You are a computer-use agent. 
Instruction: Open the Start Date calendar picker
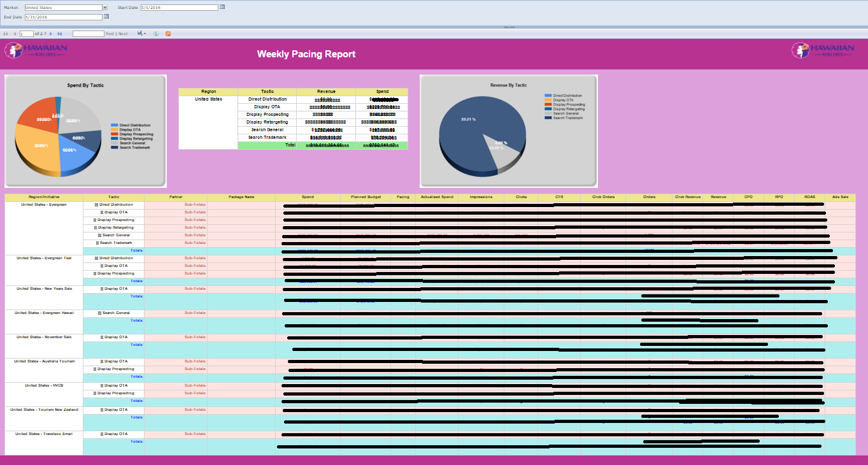tap(222, 7)
